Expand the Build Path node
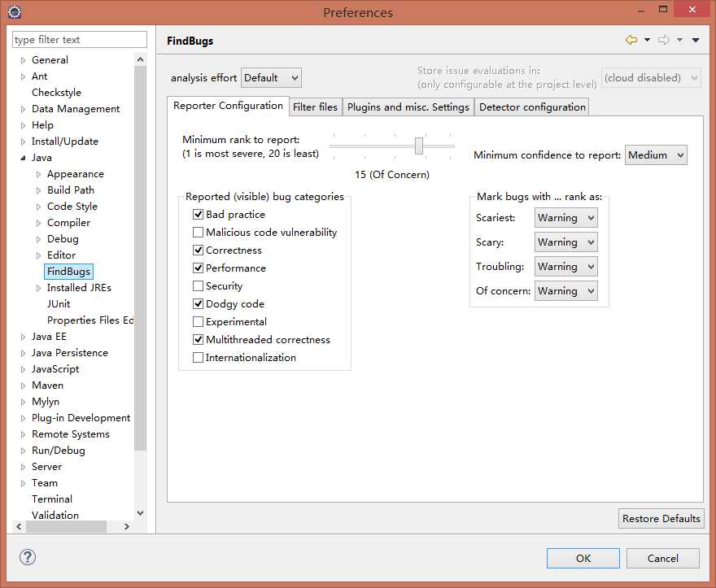This screenshot has height=588, width=716. coord(38,190)
